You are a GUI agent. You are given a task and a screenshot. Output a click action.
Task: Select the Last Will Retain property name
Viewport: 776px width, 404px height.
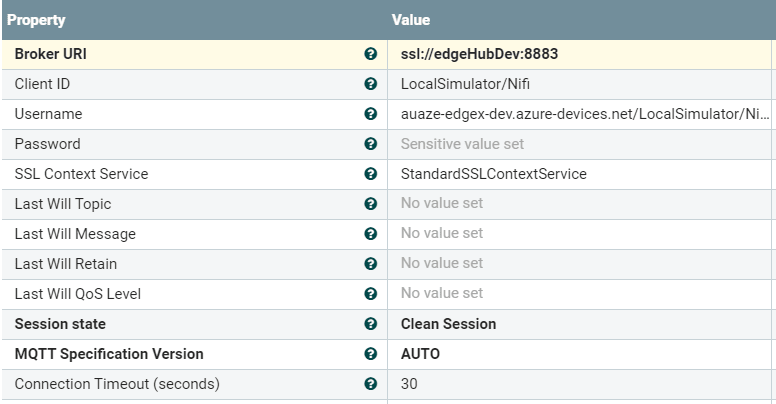pos(66,264)
